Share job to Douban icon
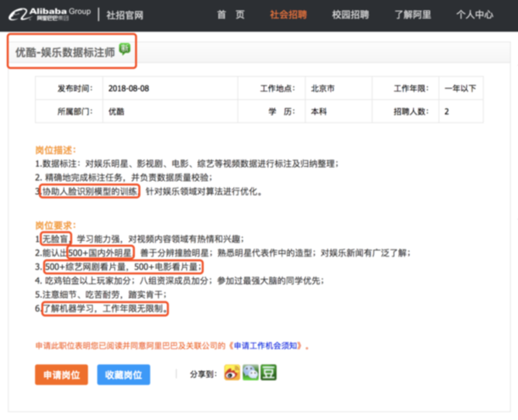 pos(268,373)
